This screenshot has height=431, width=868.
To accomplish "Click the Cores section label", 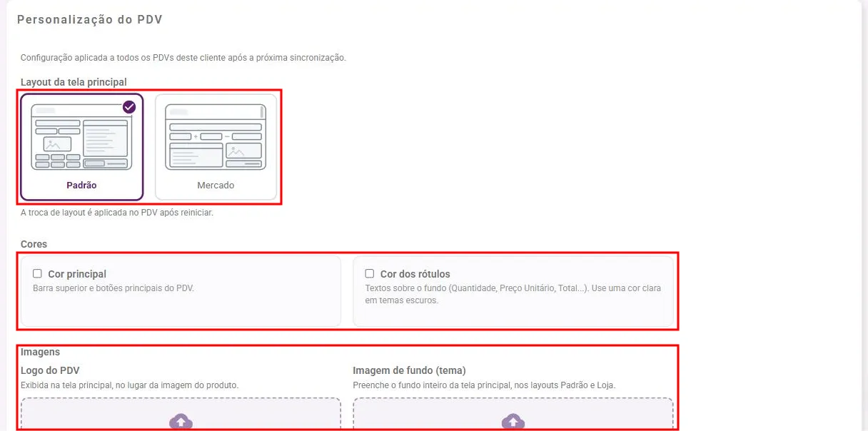I will click(x=34, y=244).
